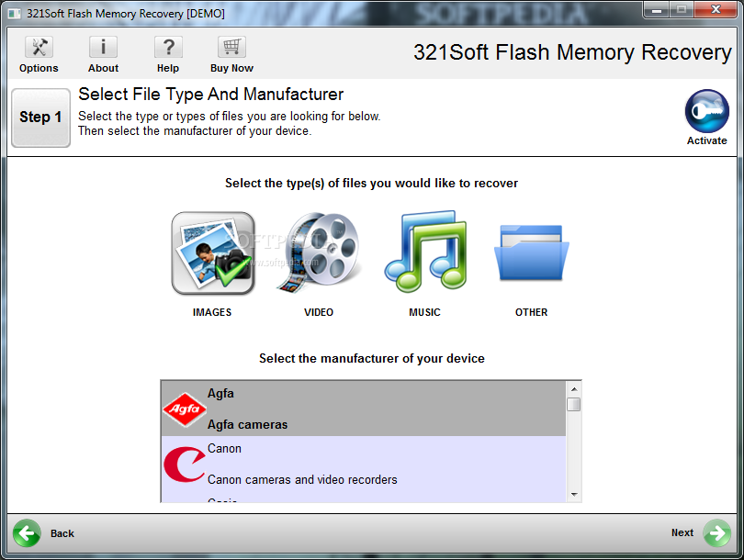Screen dimensions: 744x560
Task: Click the Back text label
Action: click(62, 533)
